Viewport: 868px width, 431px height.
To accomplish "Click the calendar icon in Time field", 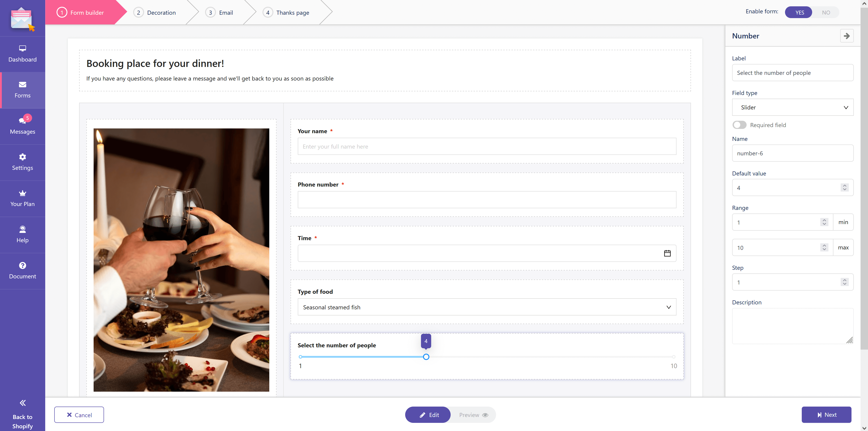I will (667, 253).
